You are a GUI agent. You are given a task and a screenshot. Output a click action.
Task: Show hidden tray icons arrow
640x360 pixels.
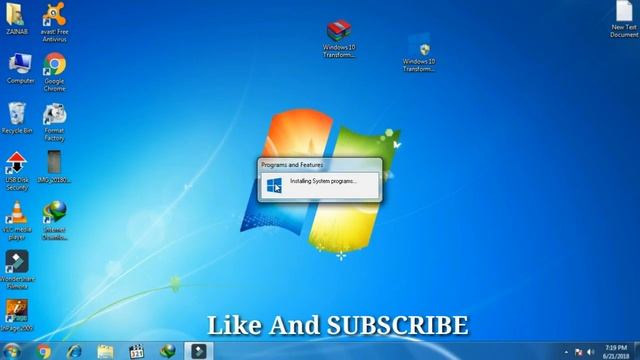(566, 352)
